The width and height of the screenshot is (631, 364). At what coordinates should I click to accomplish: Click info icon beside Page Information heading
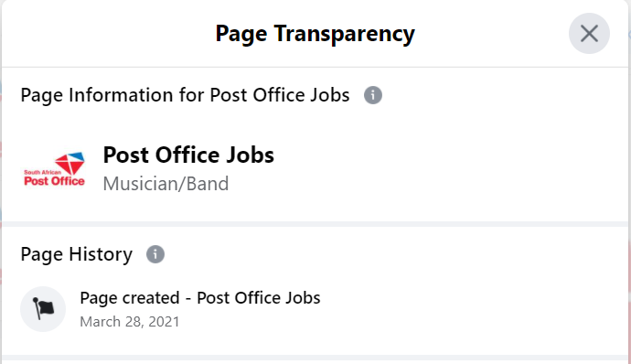coord(373,95)
